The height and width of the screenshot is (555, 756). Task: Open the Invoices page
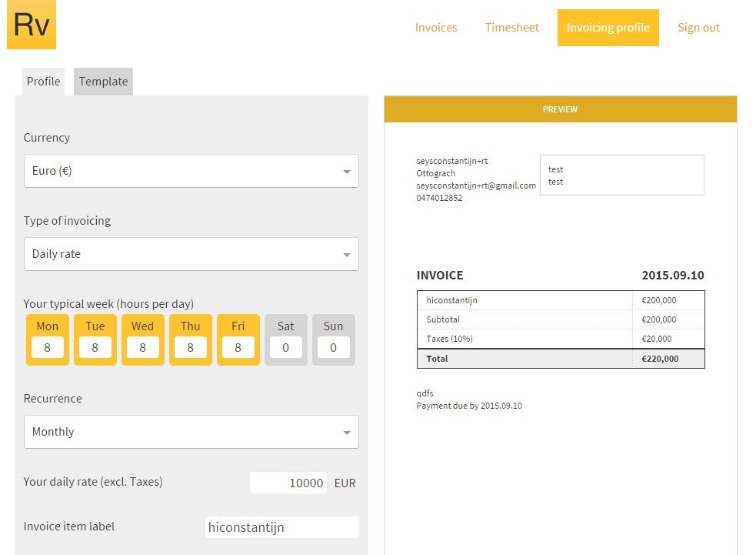point(436,28)
